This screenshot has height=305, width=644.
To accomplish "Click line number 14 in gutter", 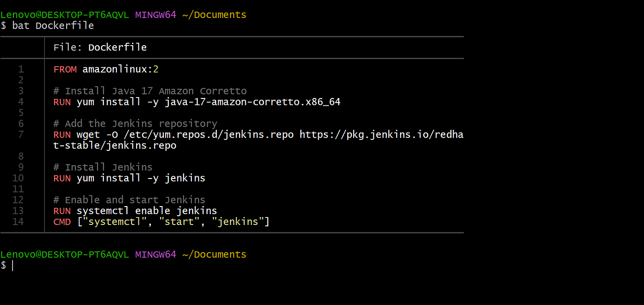I will tap(18, 222).
